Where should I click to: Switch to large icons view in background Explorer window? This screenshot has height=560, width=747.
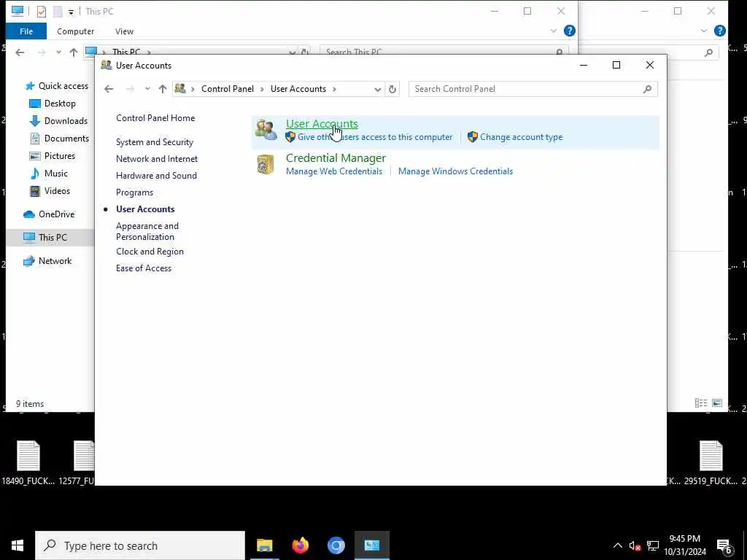coord(717,403)
